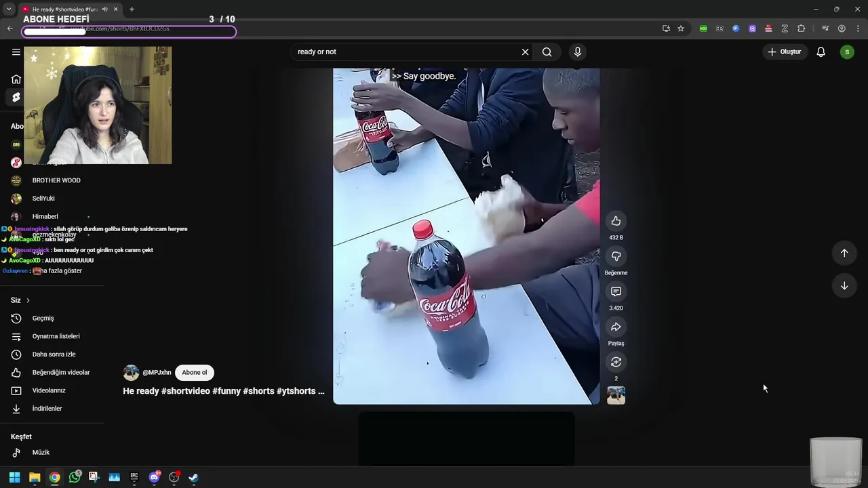Image resolution: width=868 pixels, height=488 pixels.
Task: Open Müzik under Keşfet
Action: click(x=52, y=452)
